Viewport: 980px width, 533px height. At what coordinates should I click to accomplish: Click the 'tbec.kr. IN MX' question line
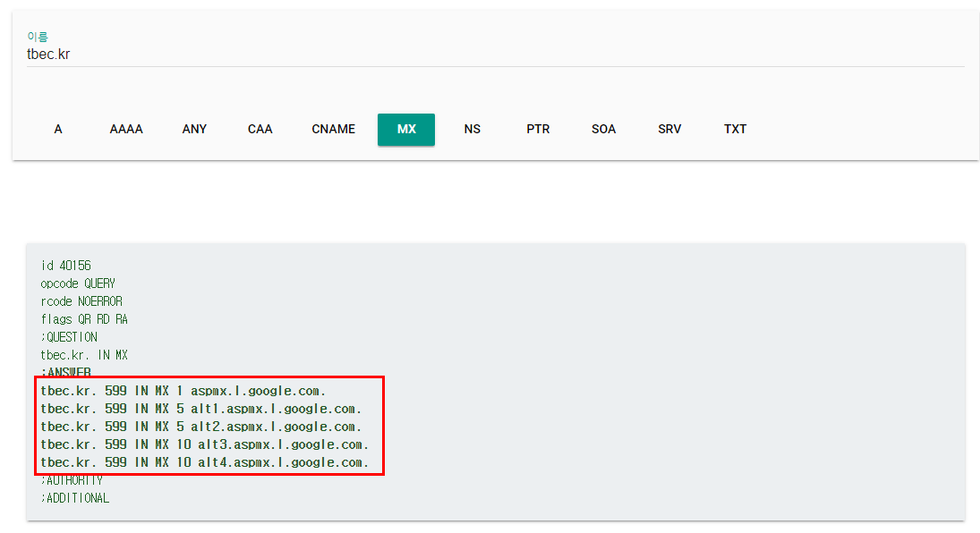click(84, 355)
